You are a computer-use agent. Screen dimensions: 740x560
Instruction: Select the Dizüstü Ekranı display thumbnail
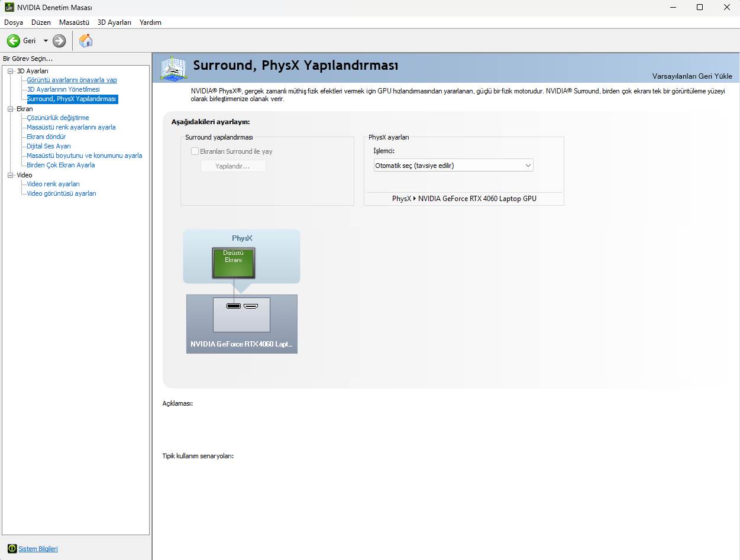coord(233,263)
